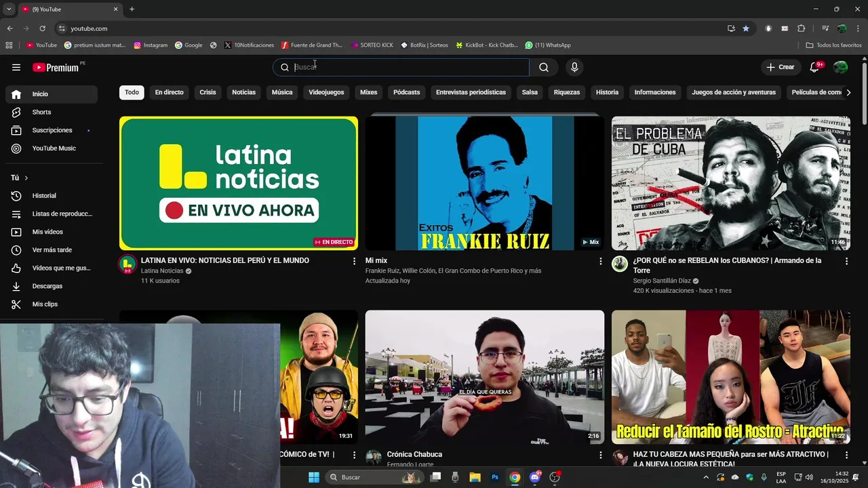
Task: Select the Riquezas filter chip
Action: coord(567,92)
